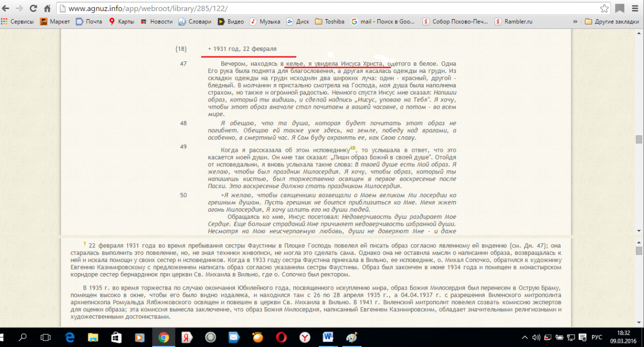The height and width of the screenshot is (347, 644).
Task: Show hidden bookmarks via the chevron
Action: [x=575, y=22]
